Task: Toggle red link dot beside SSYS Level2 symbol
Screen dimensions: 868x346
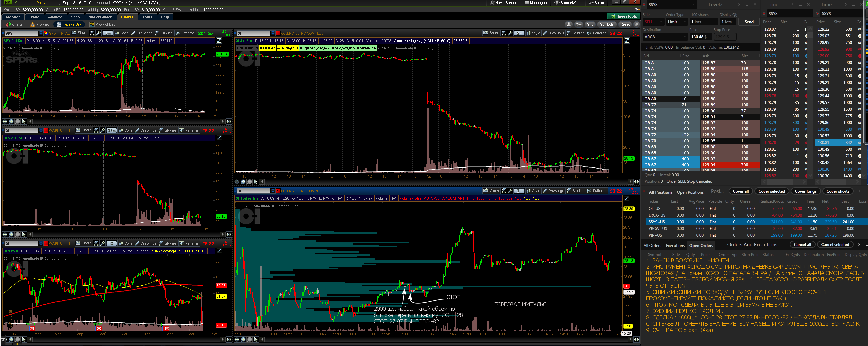Action: (644, 5)
